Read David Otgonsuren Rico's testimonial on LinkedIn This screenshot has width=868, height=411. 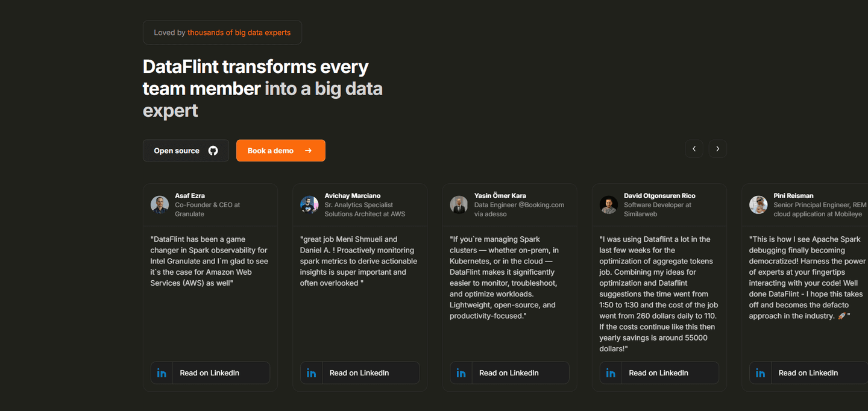tap(659, 373)
